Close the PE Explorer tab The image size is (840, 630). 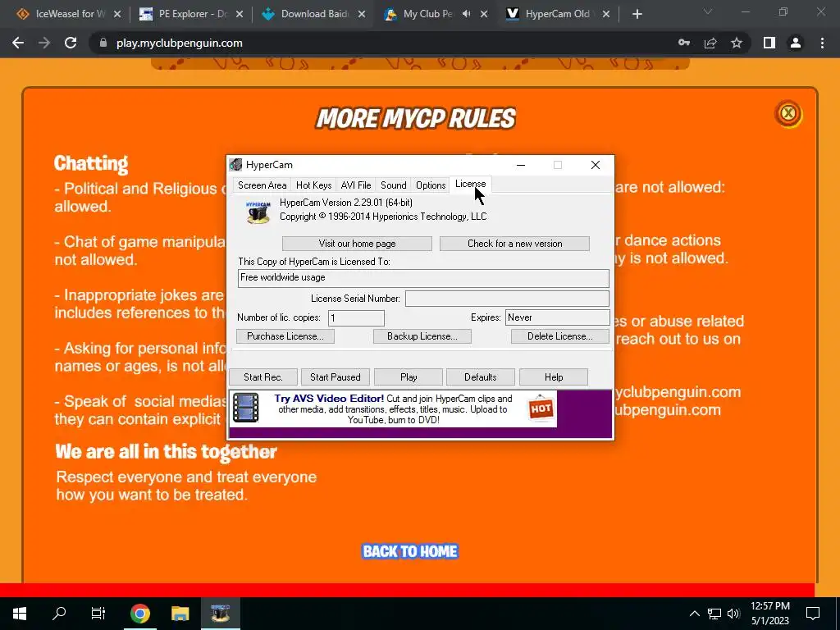pos(240,15)
